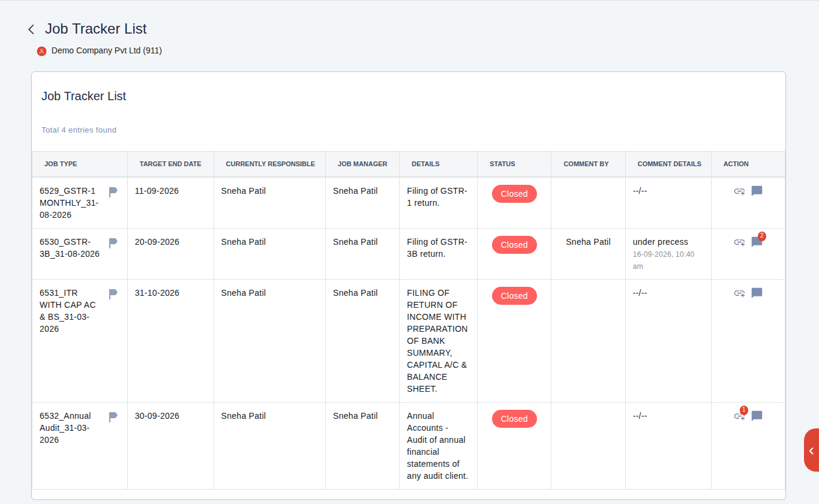Open comments for 6529_GSTR-1 job
This screenshot has width=819, height=504.
pos(757,191)
